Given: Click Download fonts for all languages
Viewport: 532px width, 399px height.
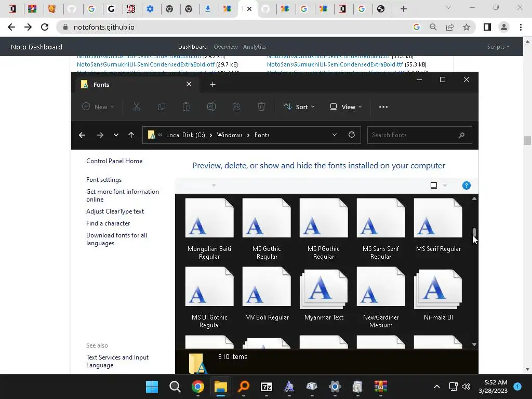Looking at the screenshot, I should 116,239.
